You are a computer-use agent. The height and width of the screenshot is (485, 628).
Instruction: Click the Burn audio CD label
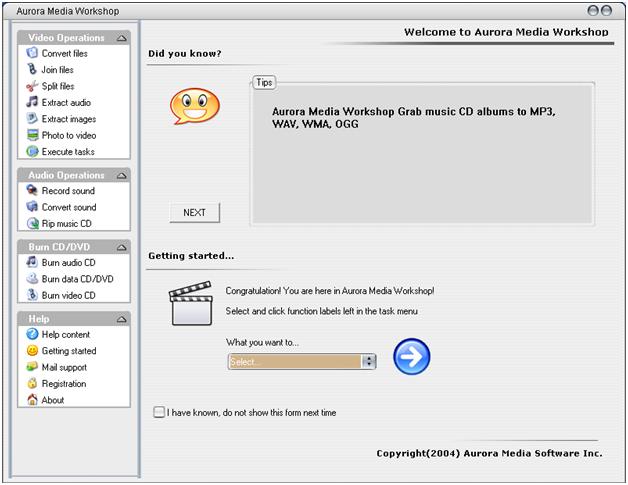68,263
